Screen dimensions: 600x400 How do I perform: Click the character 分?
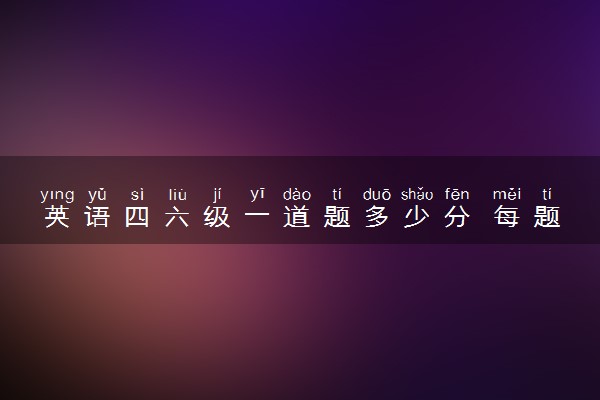tap(457, 216)
